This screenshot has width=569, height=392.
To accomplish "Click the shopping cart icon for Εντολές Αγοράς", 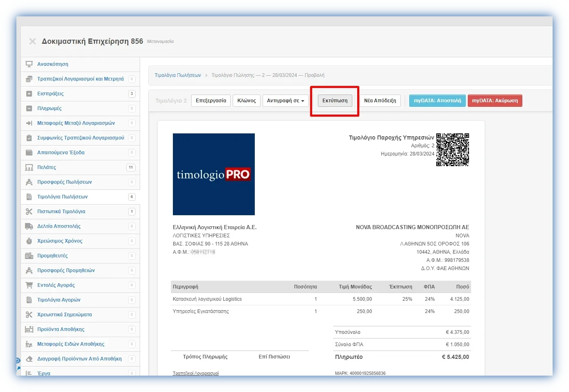I will point(29,285).
